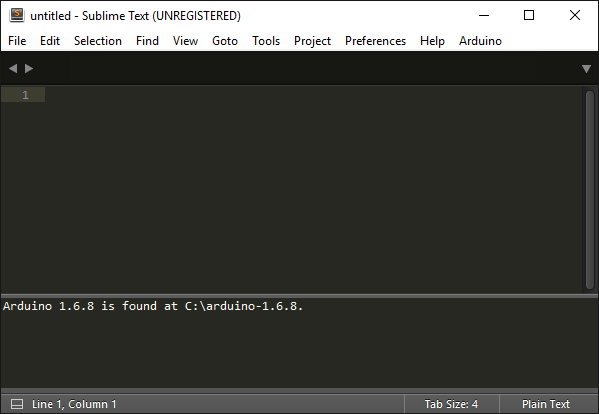Click the vertical scrollbar in the editor

(x=590, y=190)
